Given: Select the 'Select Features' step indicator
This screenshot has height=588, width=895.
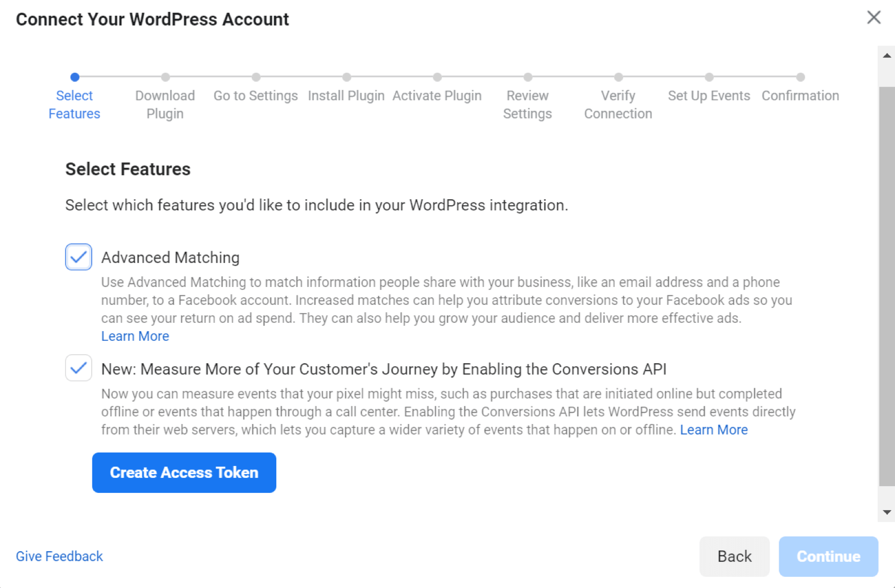Looking at the screenshot, I should click(74, 77).
